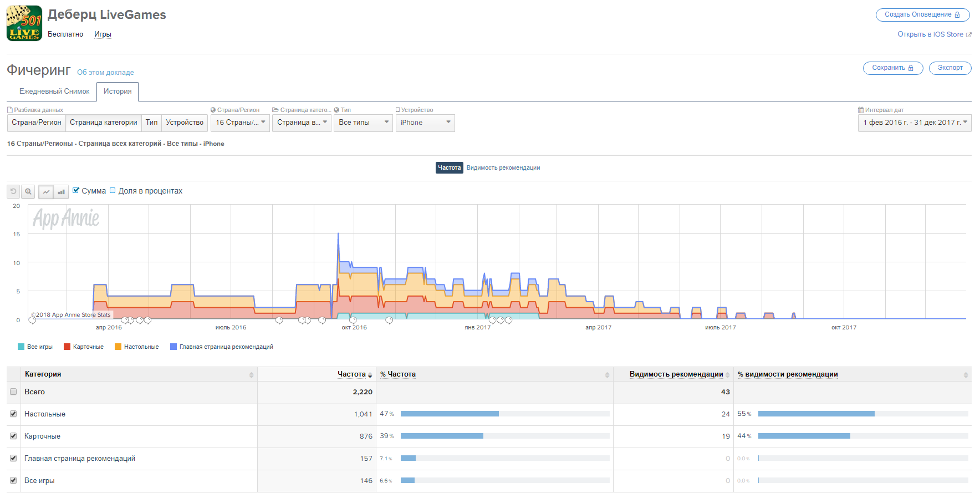Expand the Все типы dropdown
Screen dimensions: 980x498
363,123
